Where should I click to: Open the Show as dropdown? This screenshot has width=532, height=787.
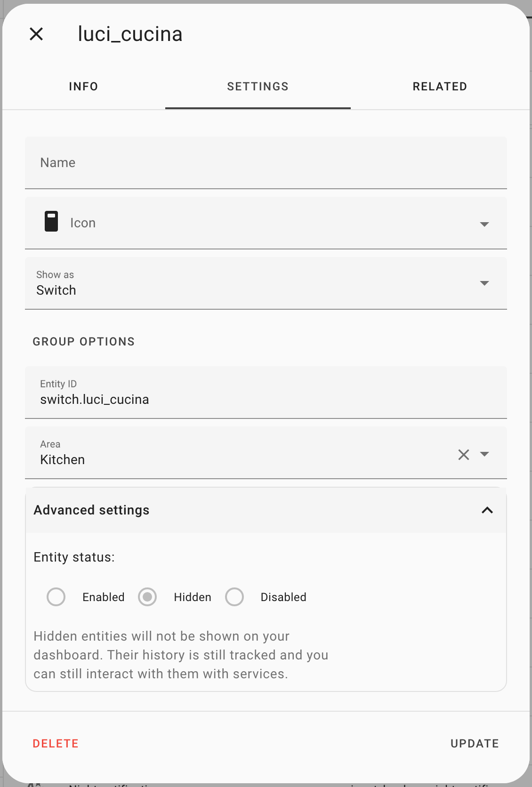pyautogui.click(x=484, y=284)
